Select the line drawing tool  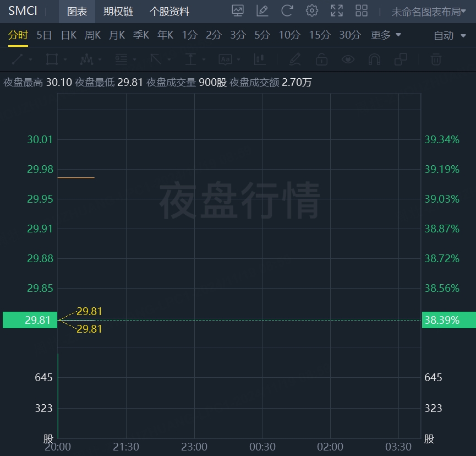17,59
